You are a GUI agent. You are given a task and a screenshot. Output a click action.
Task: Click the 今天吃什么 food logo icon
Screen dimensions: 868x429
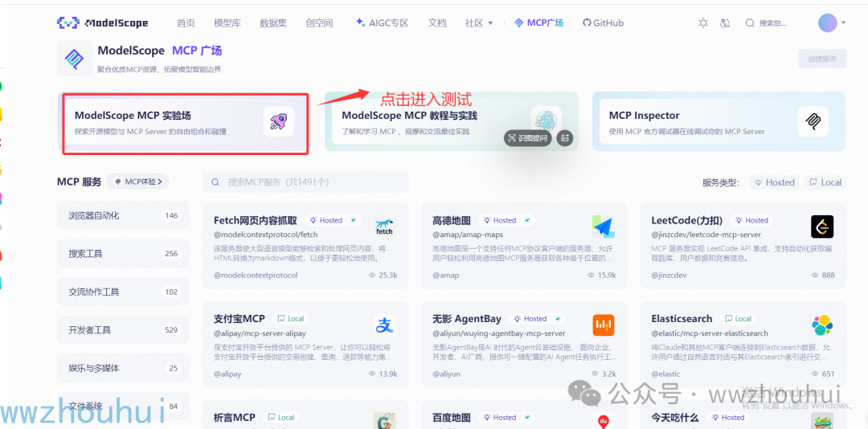coord(822,422)
